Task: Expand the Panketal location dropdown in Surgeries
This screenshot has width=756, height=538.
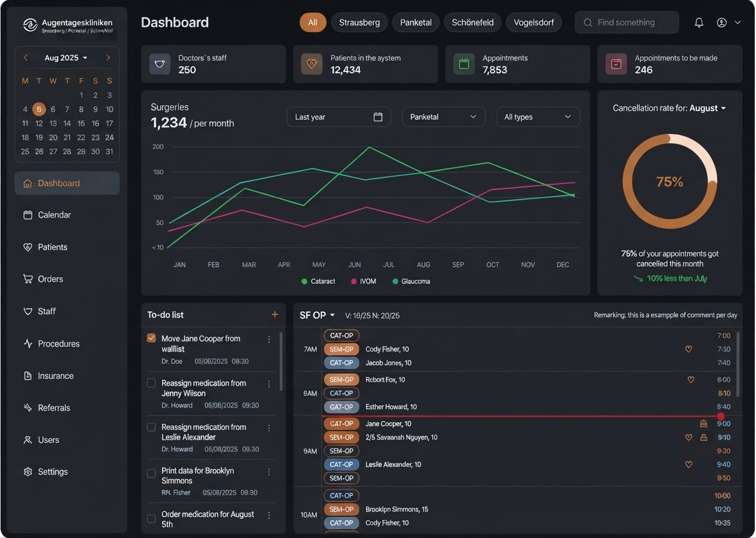Action: [443, 117]
